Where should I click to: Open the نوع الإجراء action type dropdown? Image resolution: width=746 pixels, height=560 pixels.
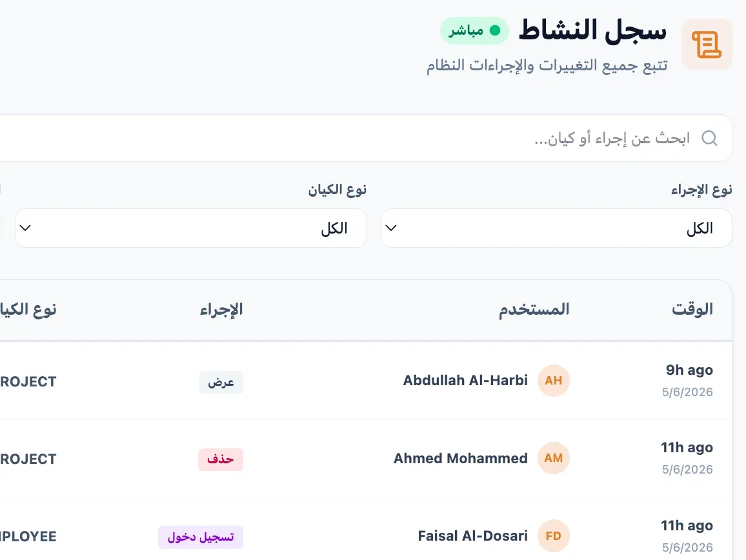click(556, 228)
